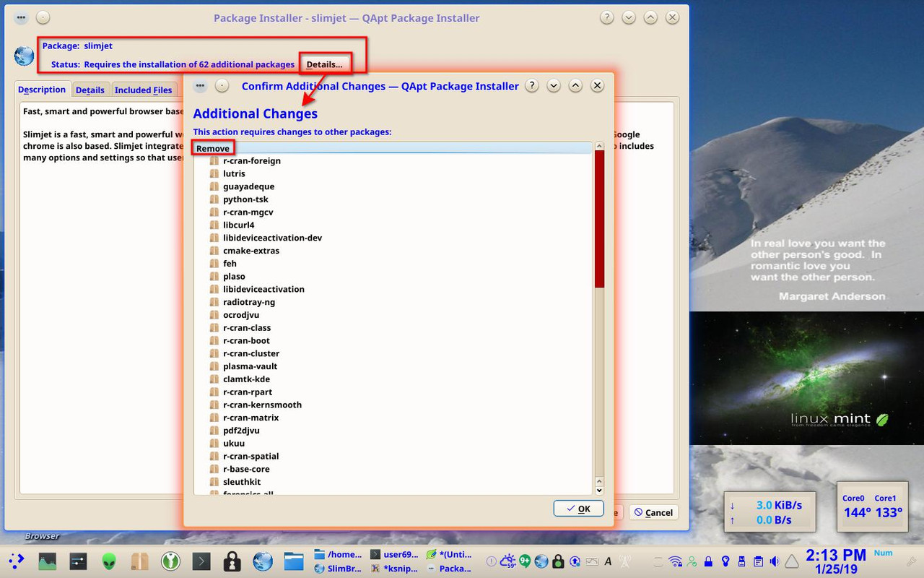Launch KeePassXC key icon in taskbar

[x=170, y=561]
